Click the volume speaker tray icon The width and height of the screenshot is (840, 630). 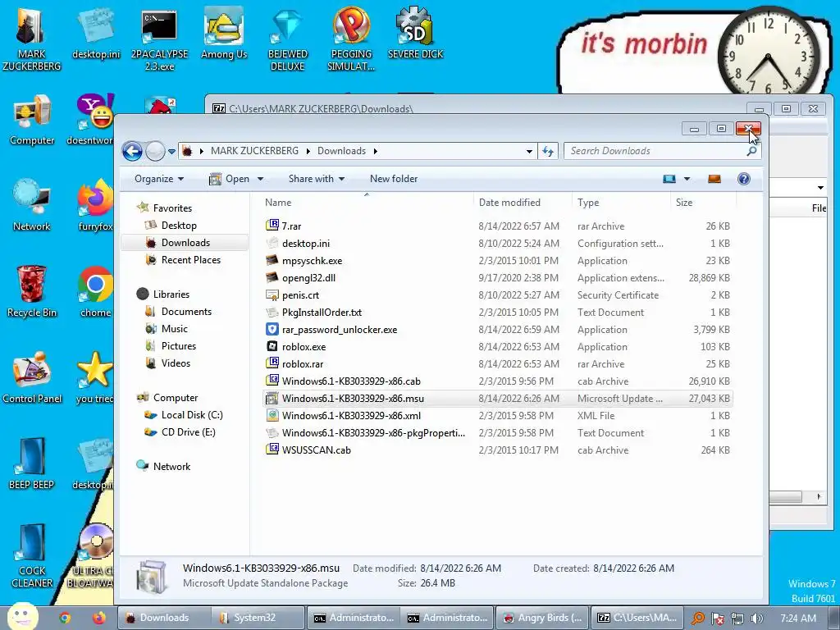(756, 619)
